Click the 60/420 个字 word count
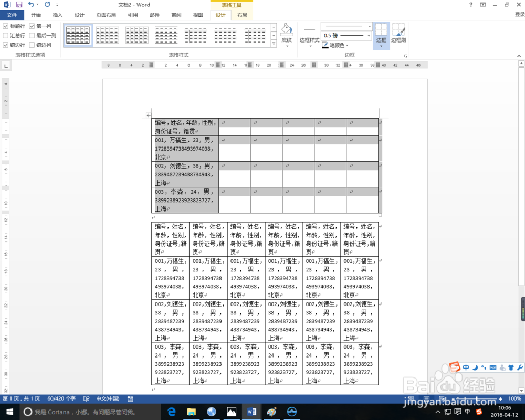The width and height of the screenshot is (525, 420). pyautogui.click(x=61, y=398)
